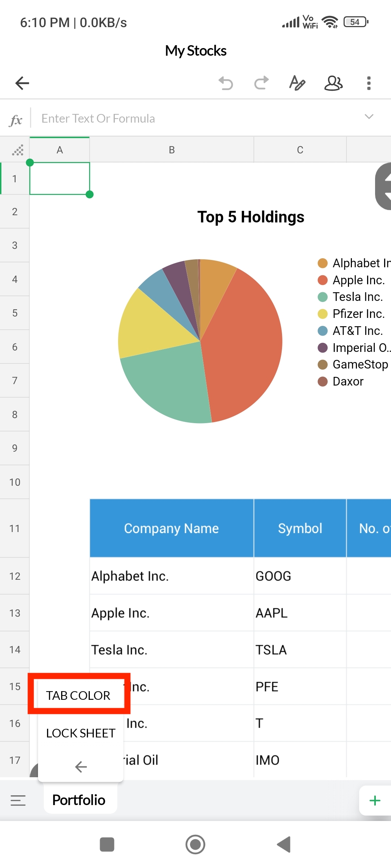Select Lock Sheet in the sheet menu
Image resolution: width=391 pixels, height=868 pixels.
pyautogui.click(x=81, y=733)
